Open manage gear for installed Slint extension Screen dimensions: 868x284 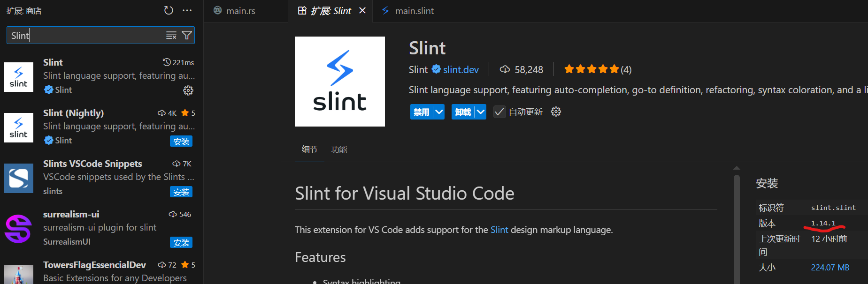188,90
